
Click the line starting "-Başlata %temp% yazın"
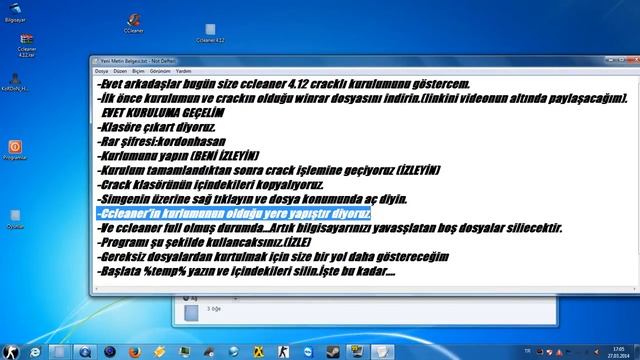point(246,271)
